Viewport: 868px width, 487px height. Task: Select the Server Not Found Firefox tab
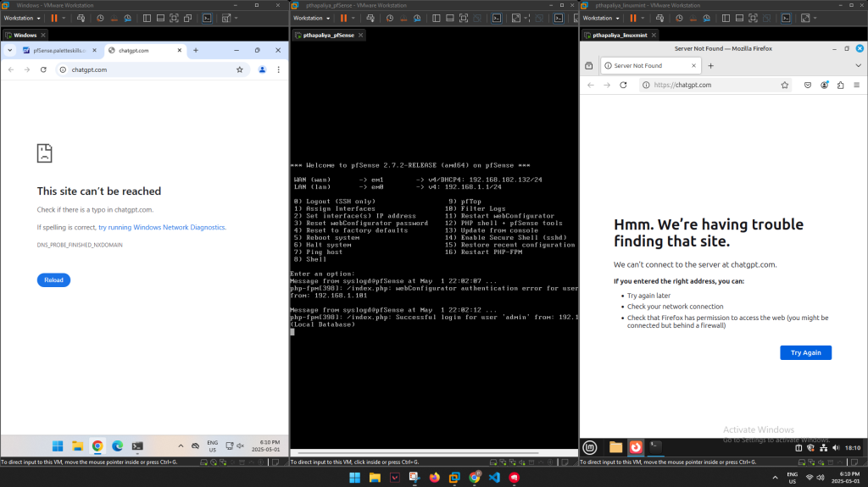click(x=650, y=65)
